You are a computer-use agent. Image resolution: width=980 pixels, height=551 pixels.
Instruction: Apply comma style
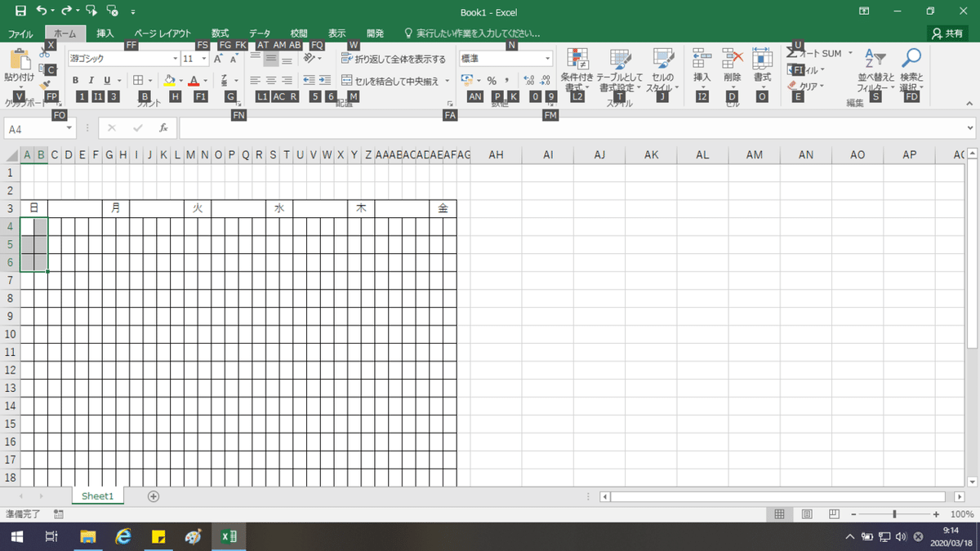point(507,81)
